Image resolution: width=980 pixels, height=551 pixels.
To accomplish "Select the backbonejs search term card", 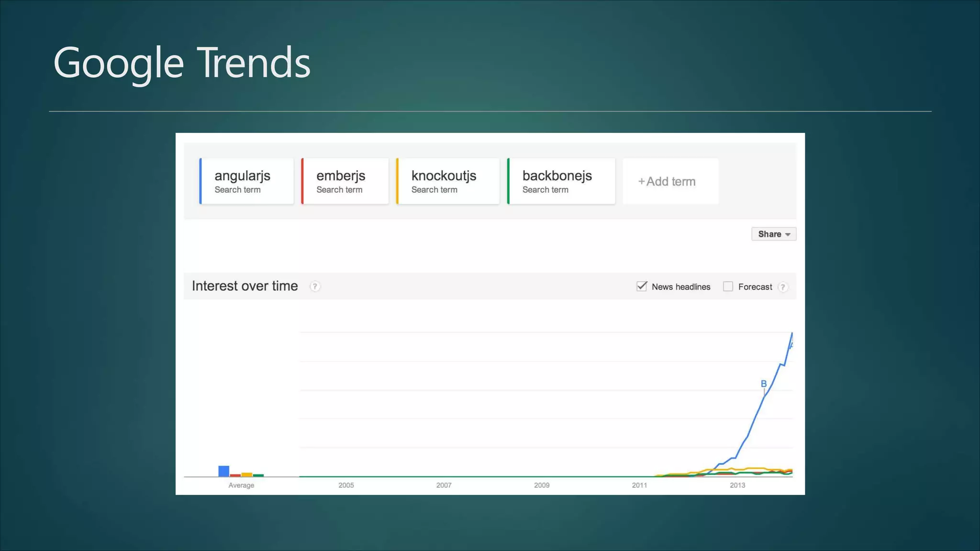I will 561,181.
